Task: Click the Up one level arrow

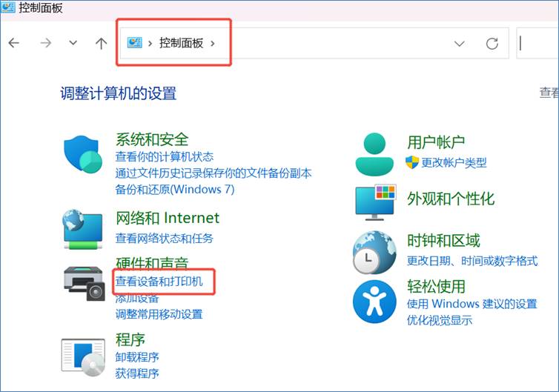Action: coord(102,43)
